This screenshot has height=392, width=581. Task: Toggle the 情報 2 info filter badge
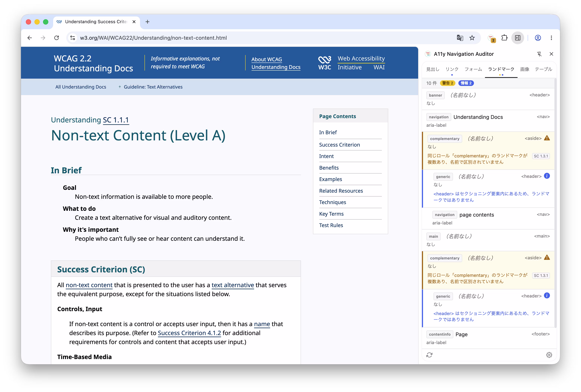(x=466, y=83)
